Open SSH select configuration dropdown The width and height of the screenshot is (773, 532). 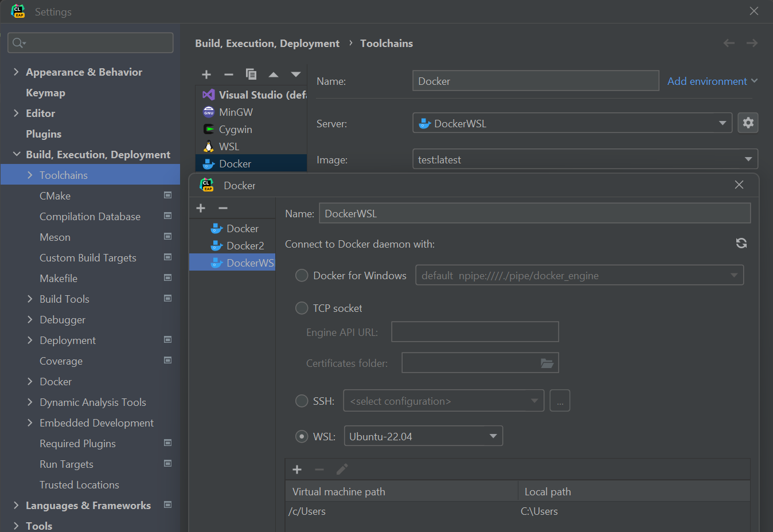(x=443, y=401)
